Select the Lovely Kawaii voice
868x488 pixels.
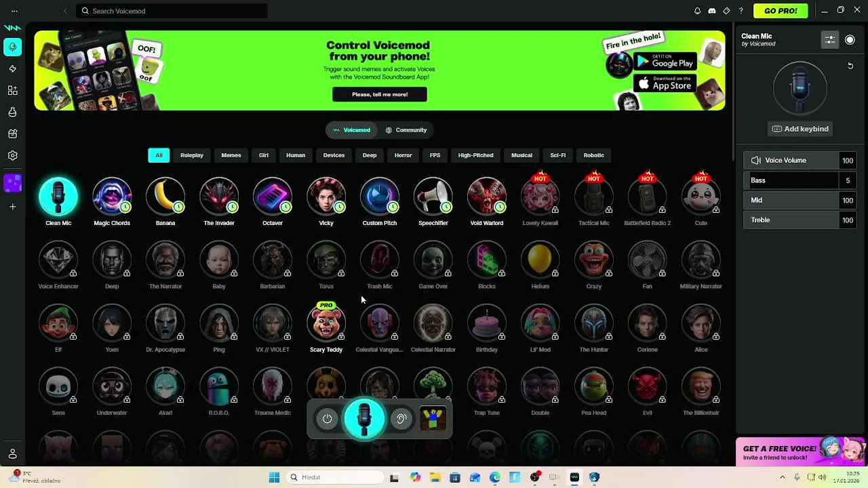click(x=540, y=197)
